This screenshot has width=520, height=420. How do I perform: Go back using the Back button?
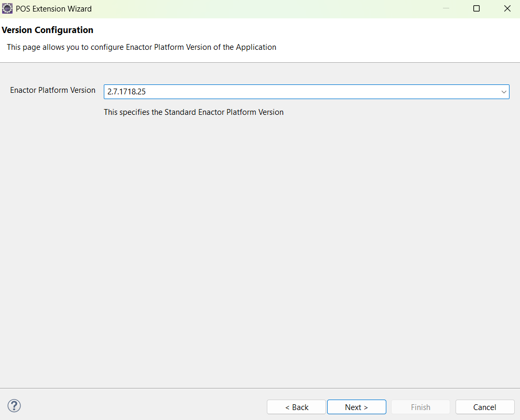coord(296,407)
